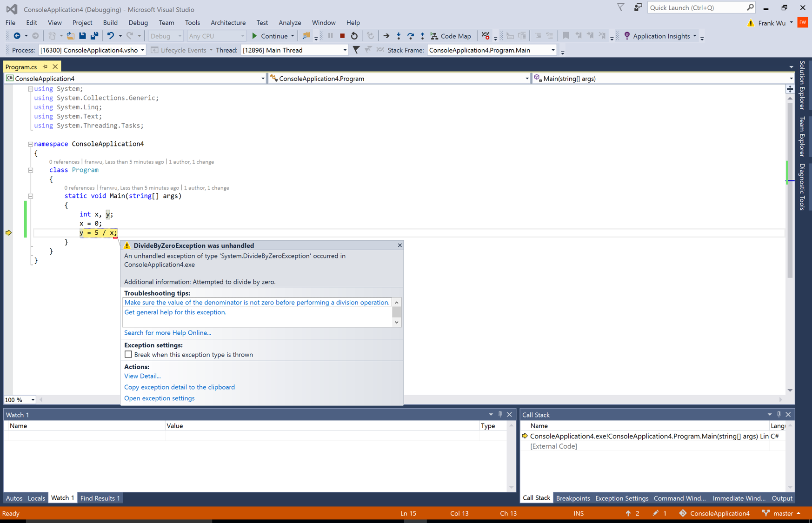Viewport: 812px width, 523px height.
Task: Collapse the Main method block
Action: 30,196
